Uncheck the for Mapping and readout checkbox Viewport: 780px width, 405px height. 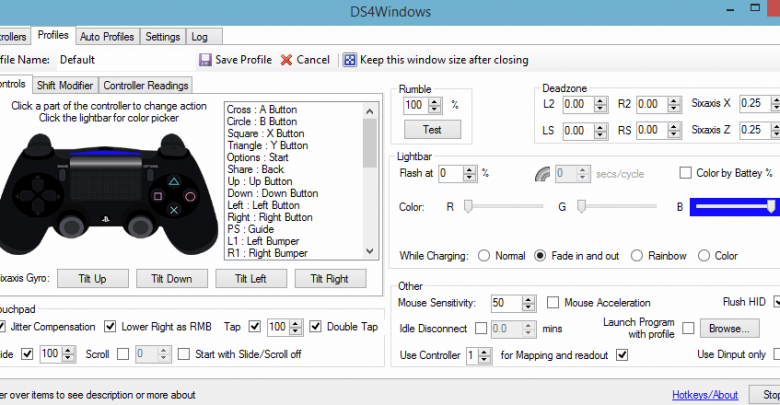point(622,355)
